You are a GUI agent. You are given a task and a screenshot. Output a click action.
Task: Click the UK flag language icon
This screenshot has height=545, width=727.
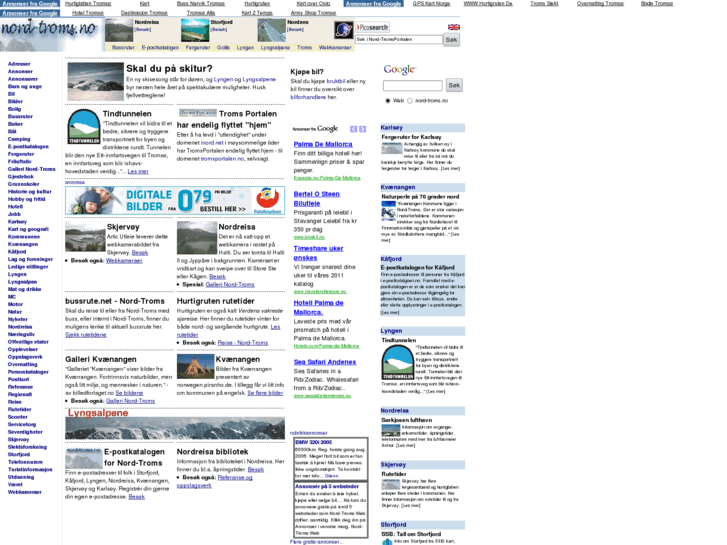[x=453, y=27]
